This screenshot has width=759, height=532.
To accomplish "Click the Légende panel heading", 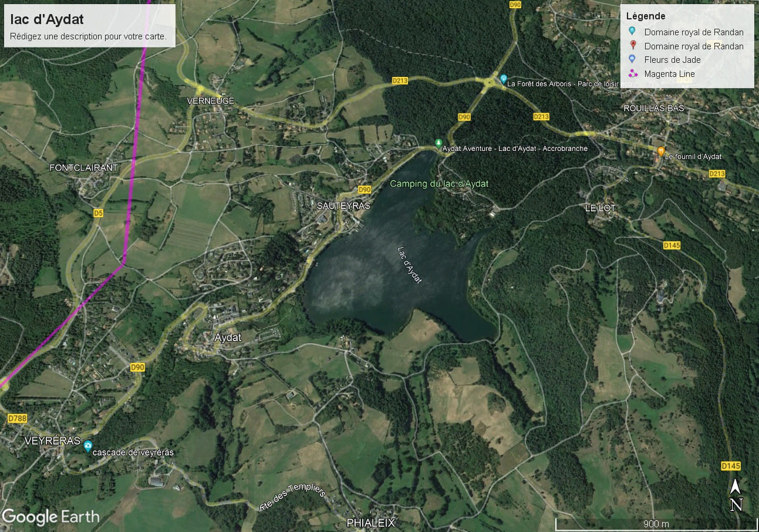I will click(x=646, y=16).
